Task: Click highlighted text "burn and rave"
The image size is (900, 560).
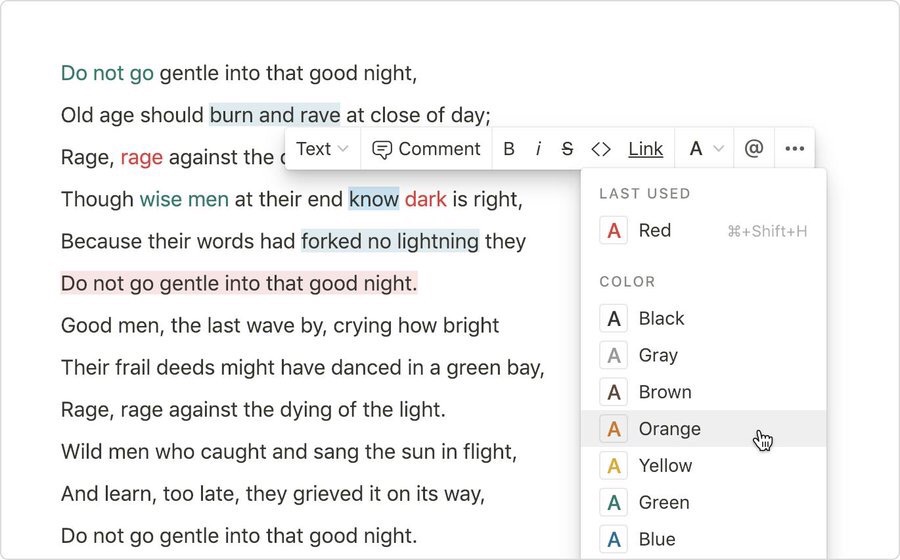Action: pyautogui.click(x=274, y=115)
